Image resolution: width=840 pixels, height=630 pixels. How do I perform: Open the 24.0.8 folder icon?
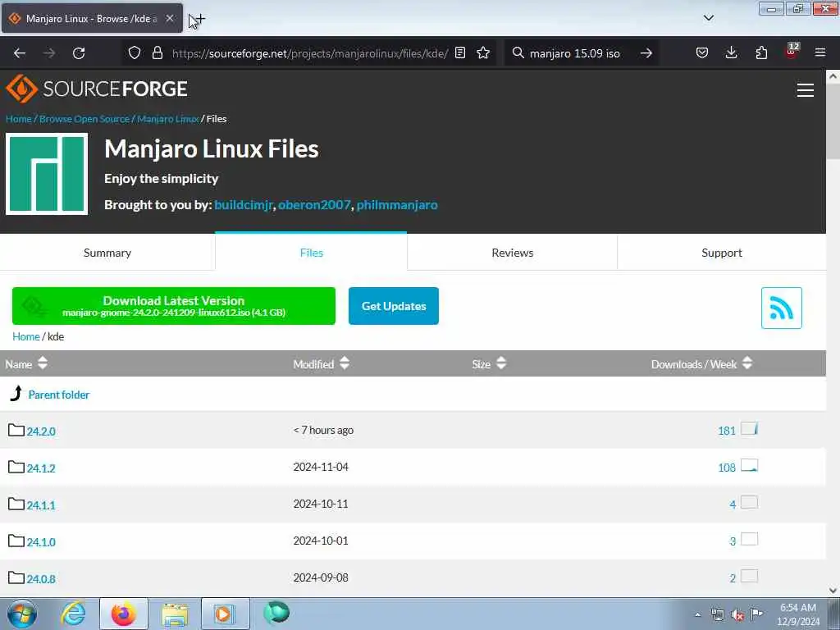point(16,578)
